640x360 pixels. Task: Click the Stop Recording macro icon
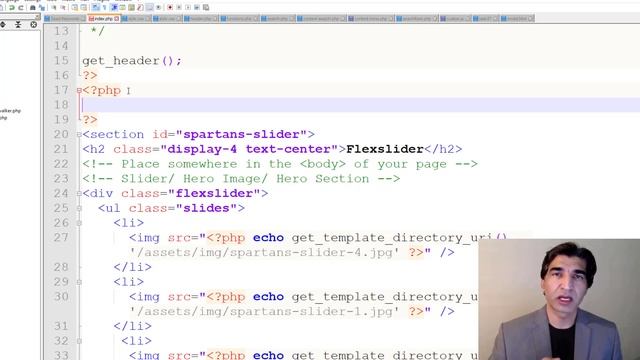tap(179, 7)
